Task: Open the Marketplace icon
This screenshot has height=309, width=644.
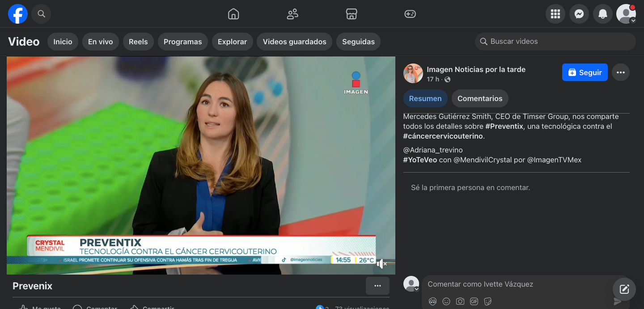Action: [x=352, y=14]
